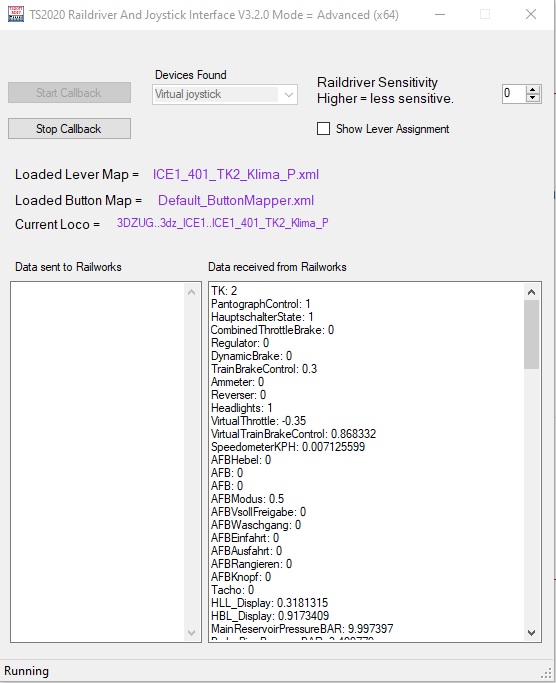Select the 'VirtualThrottle: -0.35' line
The width and height of the screenshot is (556, 683).
tap(258, 421)
